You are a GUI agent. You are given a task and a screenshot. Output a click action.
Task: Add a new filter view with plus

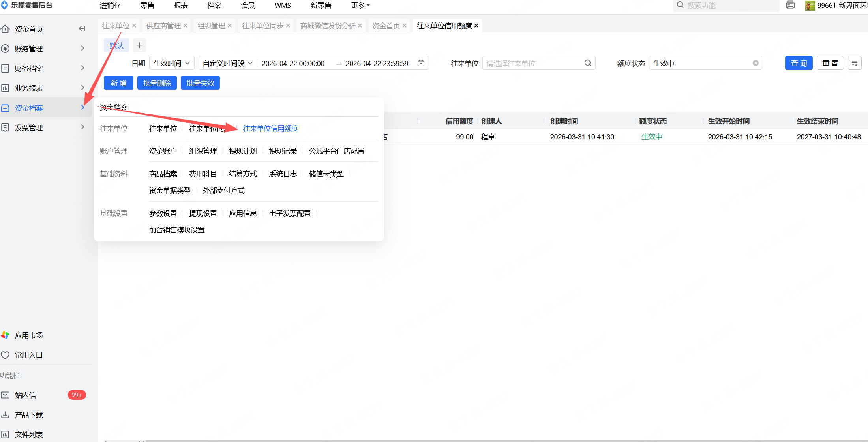pyautogui.click(x=139, y=45)
